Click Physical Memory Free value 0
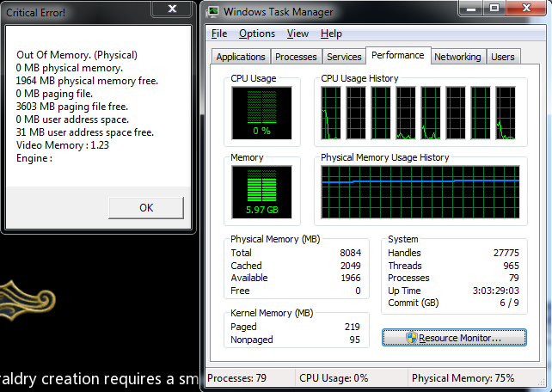Screen dimensions: 552x392 (358, 291)
